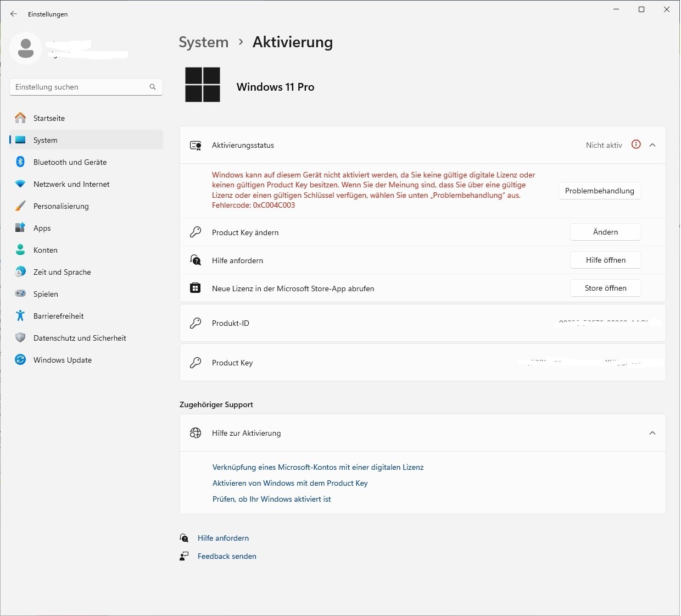Focus the Einstellung suchen search field
The width and height of the screenshot is (681, 616).
tap(80, 87)
